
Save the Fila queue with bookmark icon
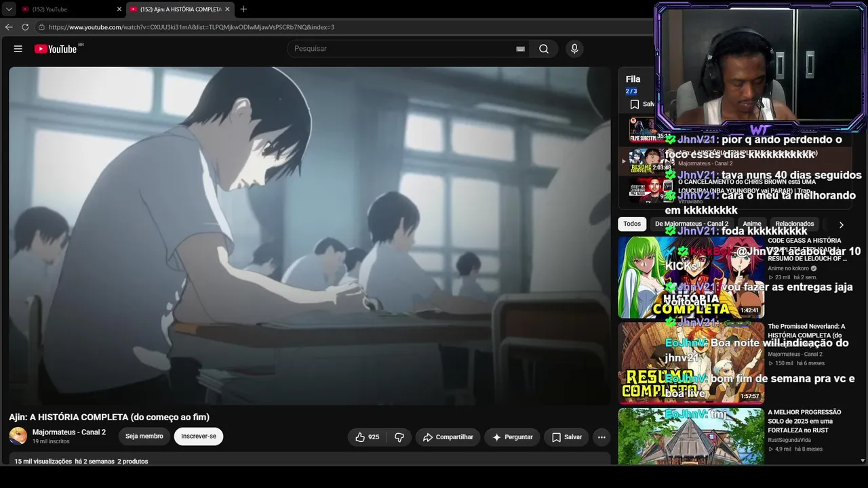(634, 104)
